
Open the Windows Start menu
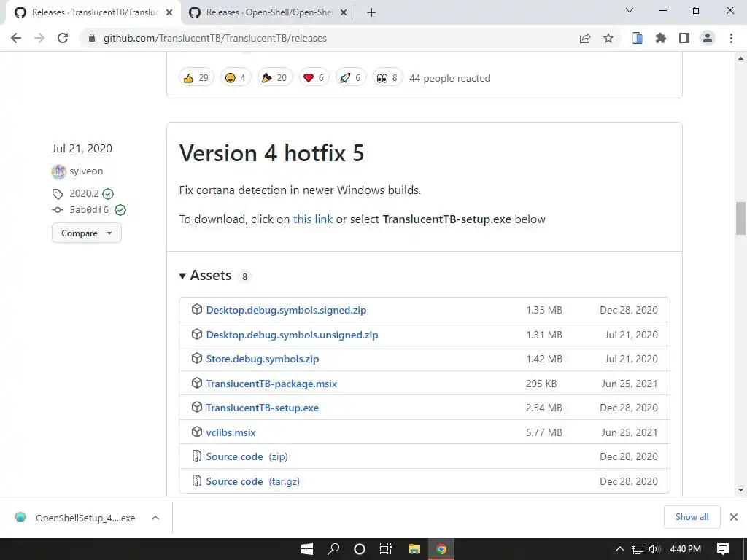coord(307,549)
